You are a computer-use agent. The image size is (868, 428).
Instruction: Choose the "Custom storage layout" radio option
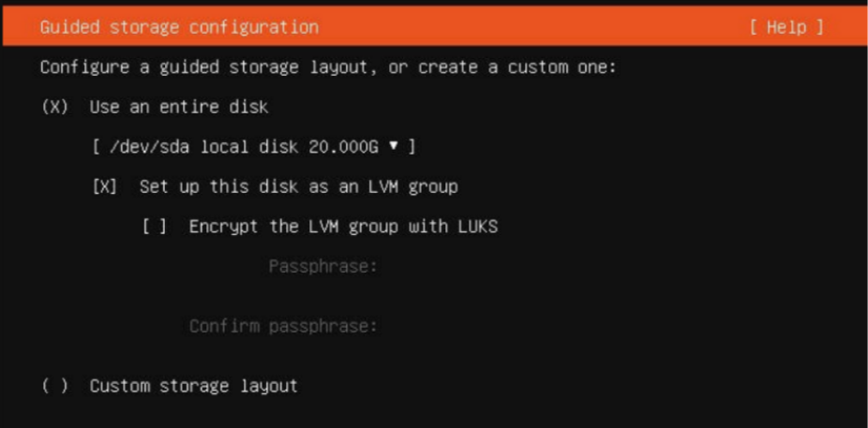point(54,386)
